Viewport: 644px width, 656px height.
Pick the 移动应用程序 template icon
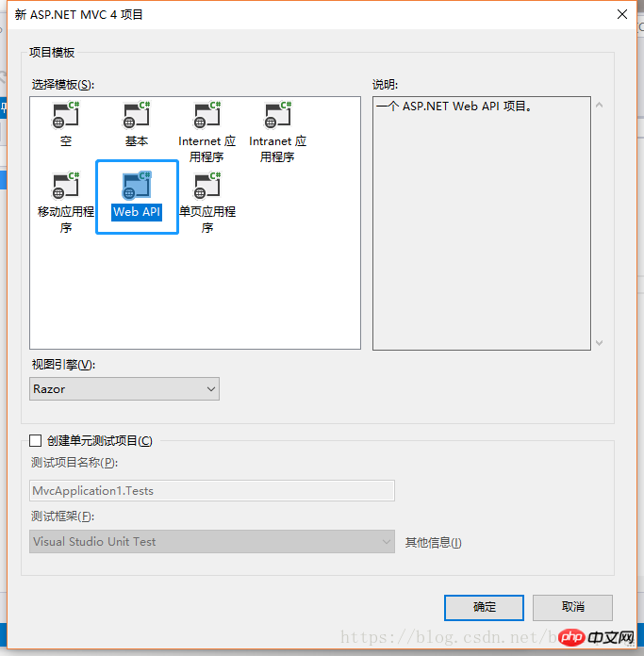pos(66,186)
